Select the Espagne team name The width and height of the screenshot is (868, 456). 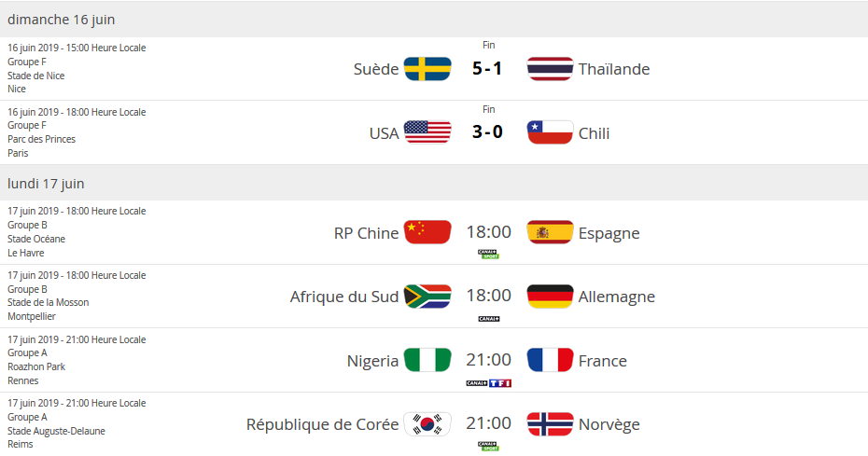pos(609,233)
